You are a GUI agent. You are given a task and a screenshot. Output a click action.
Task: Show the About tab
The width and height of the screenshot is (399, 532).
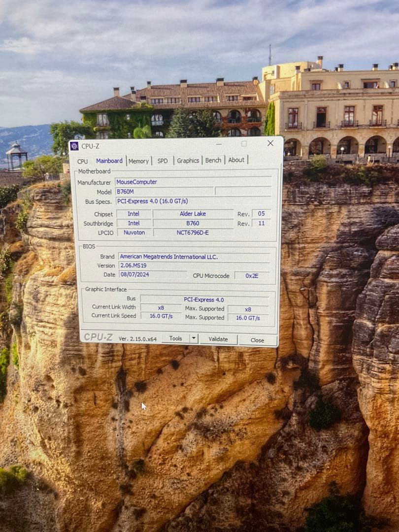236,160
